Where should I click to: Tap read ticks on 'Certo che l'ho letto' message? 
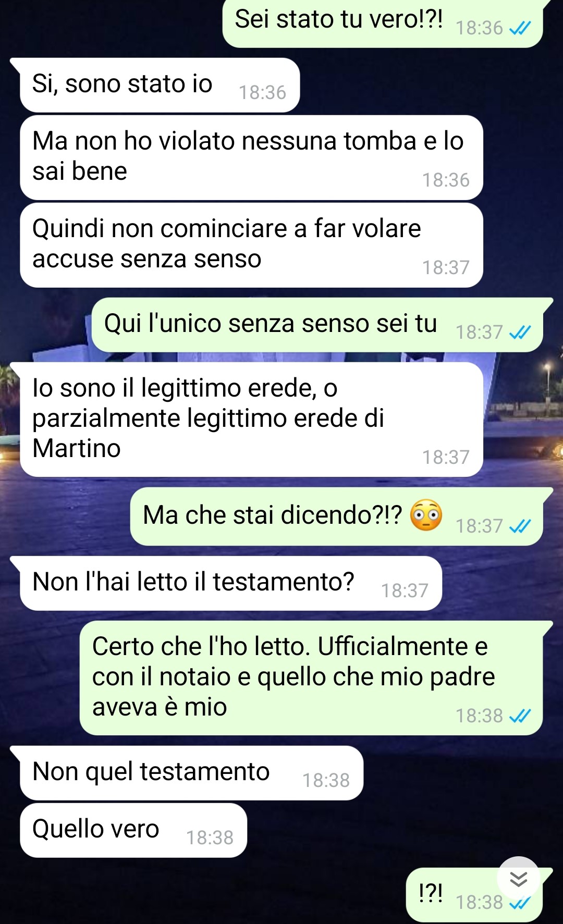(520, 716)
